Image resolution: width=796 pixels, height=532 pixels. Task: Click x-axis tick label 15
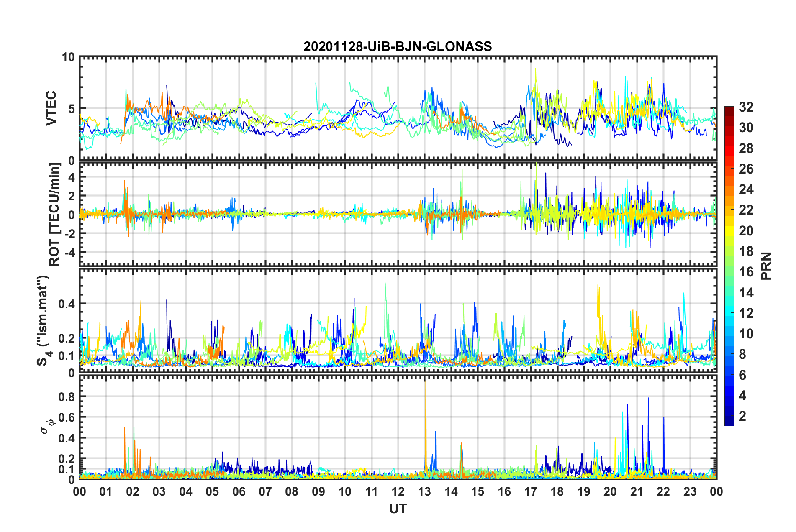(x=478, y=491)
